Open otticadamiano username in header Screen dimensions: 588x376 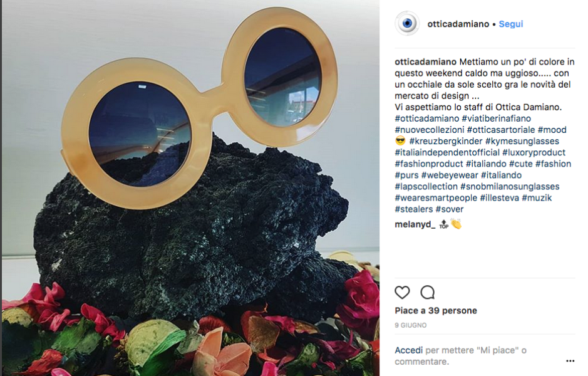[x=458, y=24]
